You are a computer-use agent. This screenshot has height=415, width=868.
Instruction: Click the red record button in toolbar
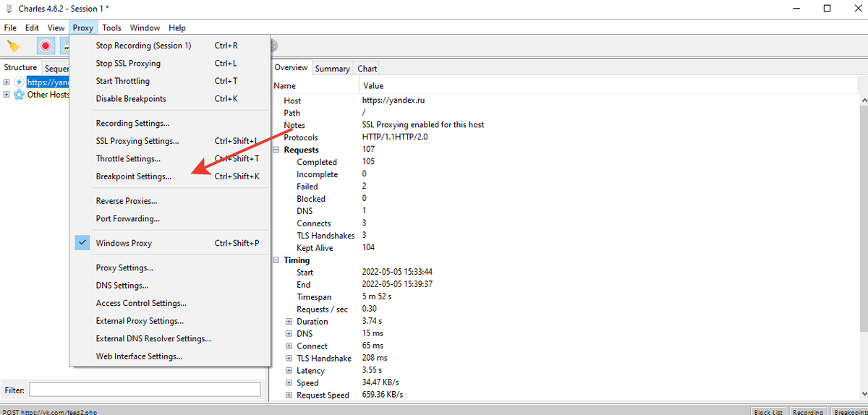coord(46,46)
